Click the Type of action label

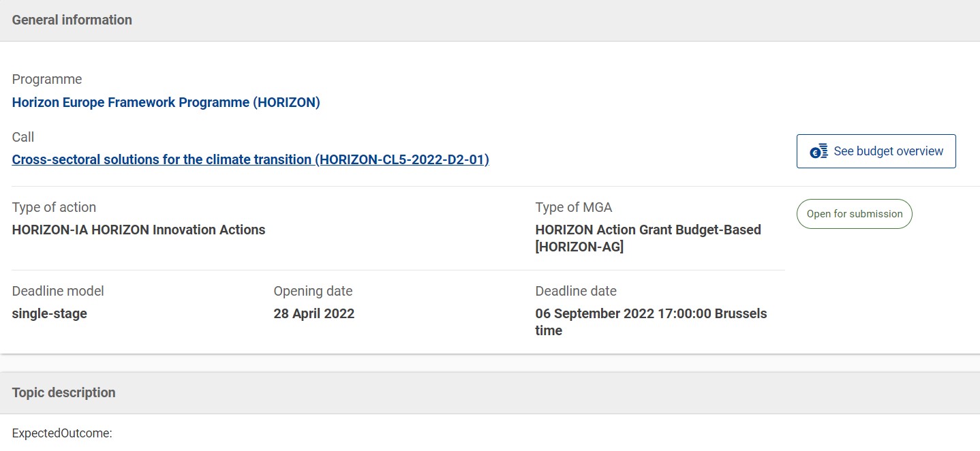click(x=54, y=207)
